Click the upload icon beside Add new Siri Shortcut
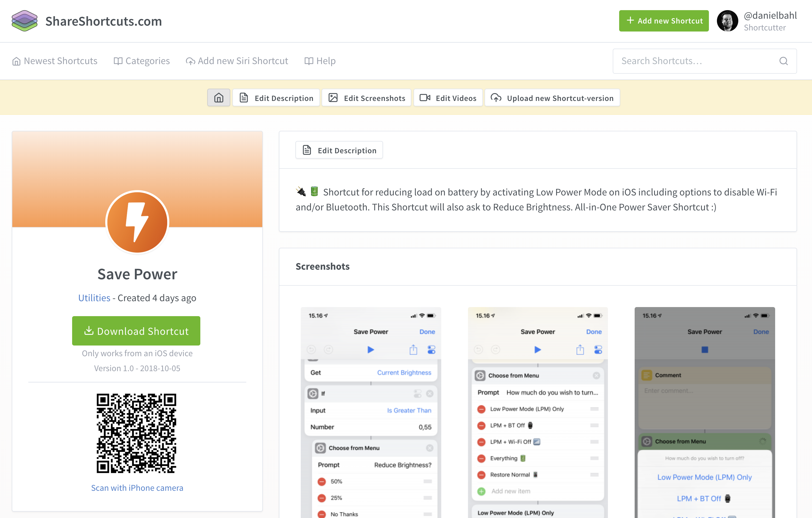This screenshot has width=812, height=518. point(190,61)
